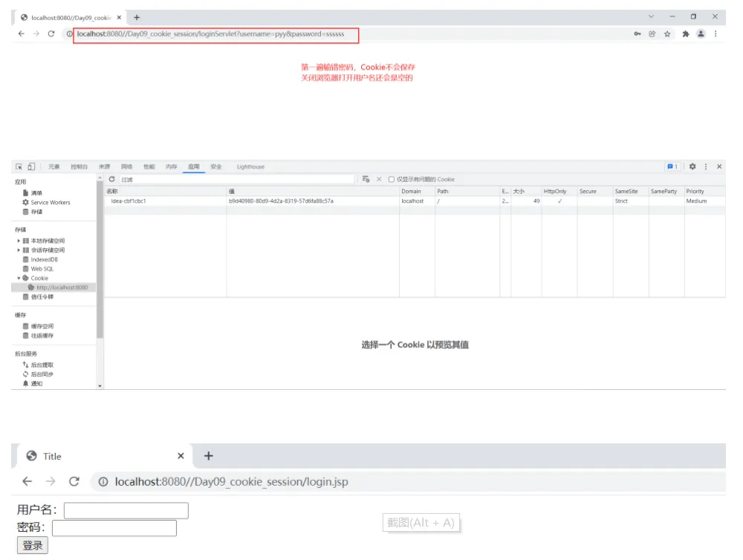Viewport: 743px width, 560px height.
Task: Open the extensions puzzle icon
Action: pos(686,33)
